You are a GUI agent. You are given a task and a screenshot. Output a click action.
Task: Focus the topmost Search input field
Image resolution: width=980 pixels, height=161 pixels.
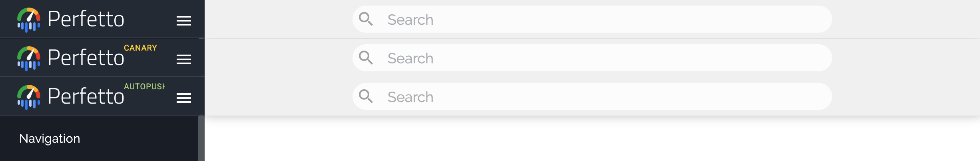click(x=600, y=20)
